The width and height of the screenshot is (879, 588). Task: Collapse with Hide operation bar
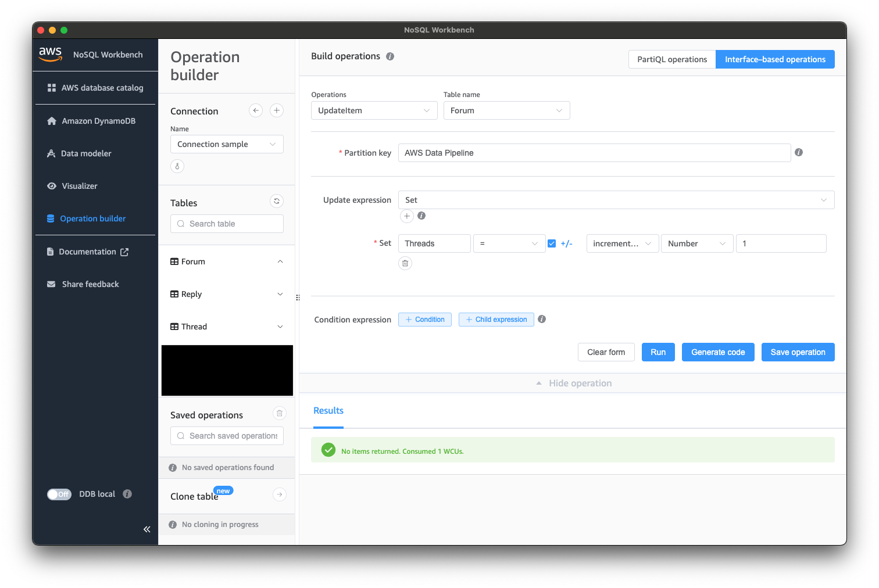click(x=573, y=383)
